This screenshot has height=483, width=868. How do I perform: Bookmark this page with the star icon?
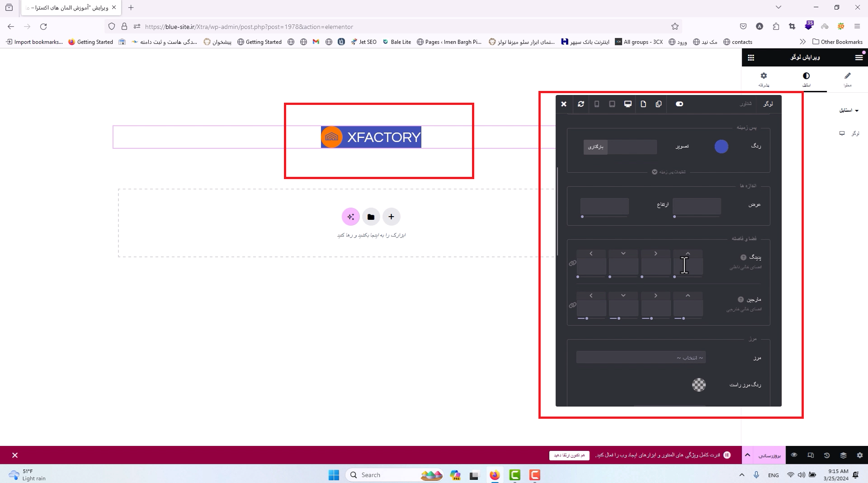[x=675, y=27]
